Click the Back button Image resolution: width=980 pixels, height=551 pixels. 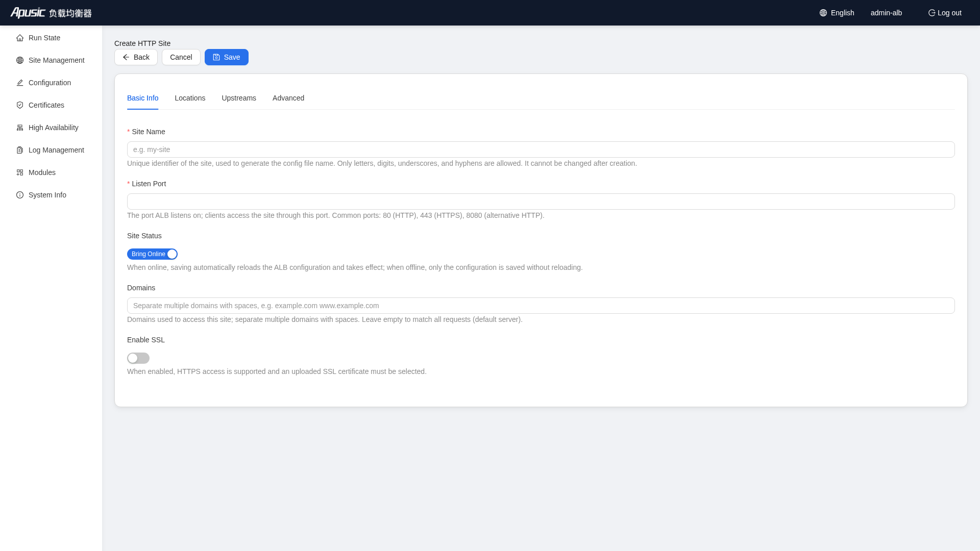(136, 57)
